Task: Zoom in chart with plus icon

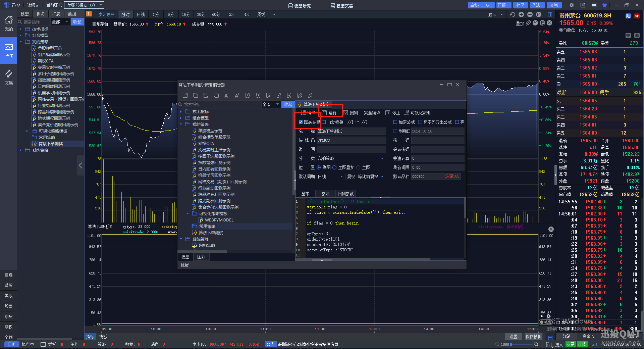Action: click(x=521, y=14)
